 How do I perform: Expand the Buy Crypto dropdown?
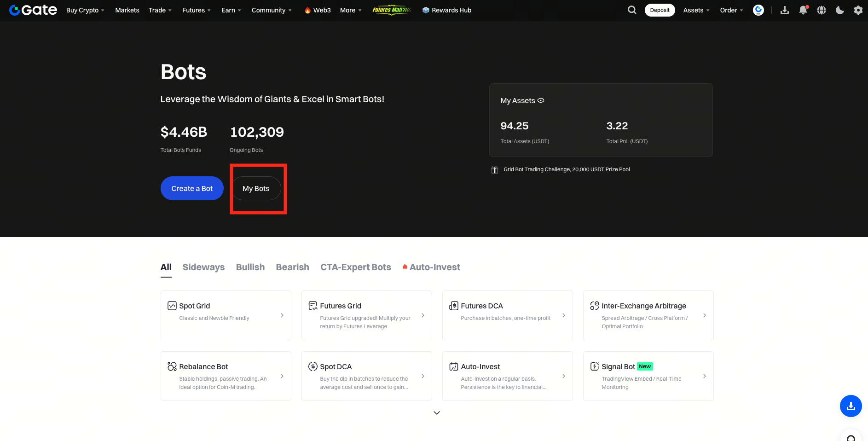point(85,10)
